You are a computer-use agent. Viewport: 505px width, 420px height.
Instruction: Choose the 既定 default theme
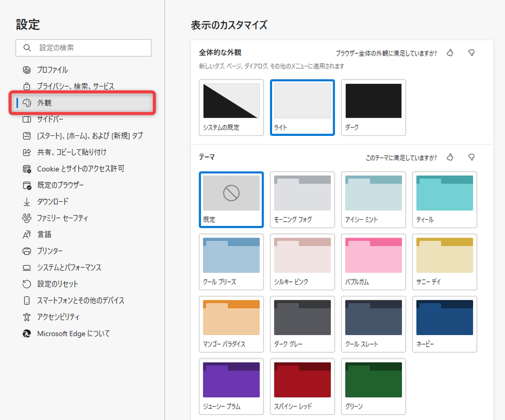tap(231, 200)
